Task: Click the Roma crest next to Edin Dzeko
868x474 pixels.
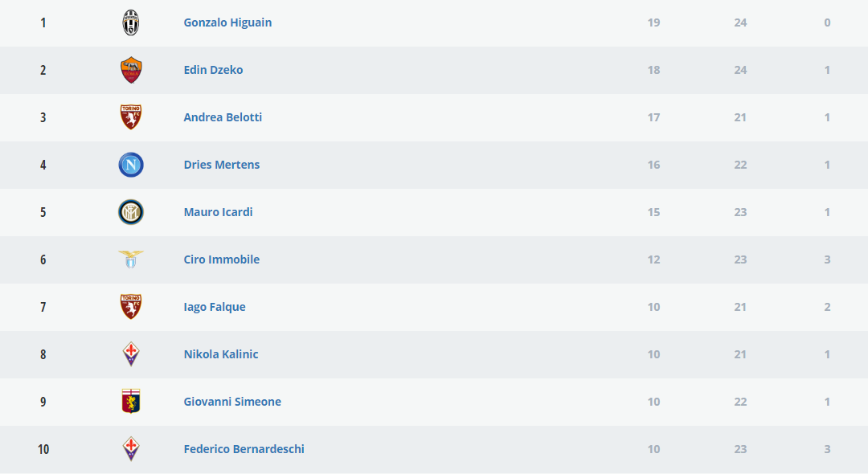Action: 131,70
